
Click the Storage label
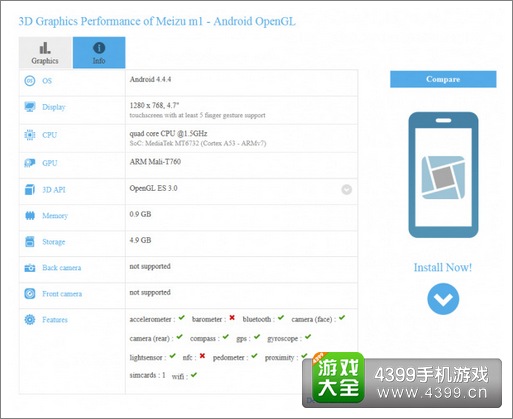tap(54, 242)
